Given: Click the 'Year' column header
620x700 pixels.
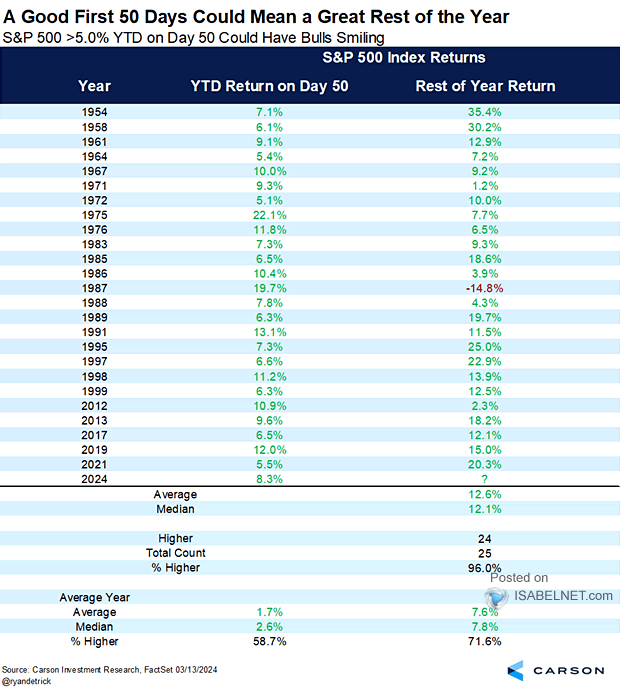Looking at the screenshot, I should coord(94,86).
